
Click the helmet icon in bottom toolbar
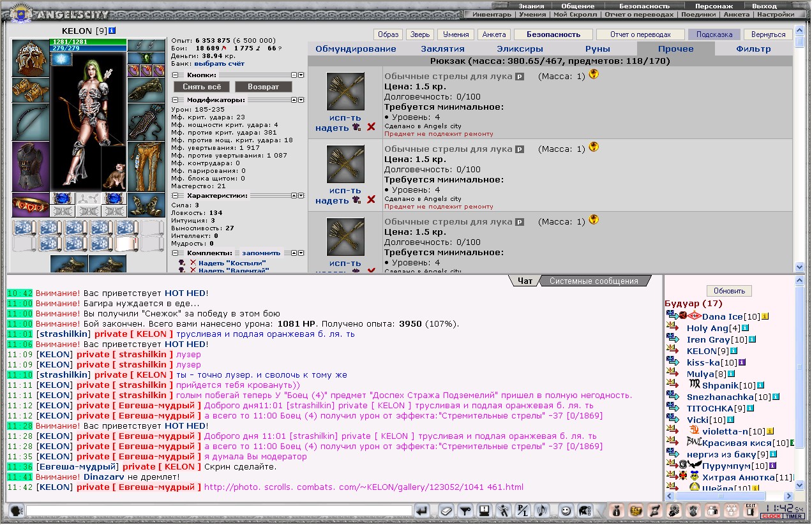[x=585, y=510]
